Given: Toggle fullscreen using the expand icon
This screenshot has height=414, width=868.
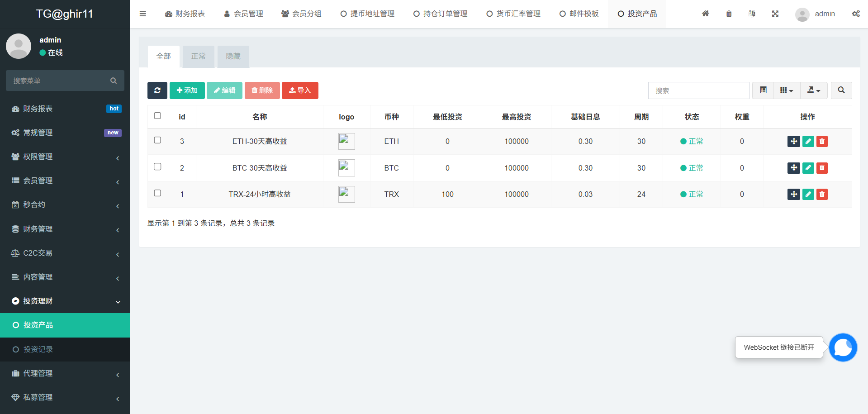Looking at the screenshot, I should [775, 14].
